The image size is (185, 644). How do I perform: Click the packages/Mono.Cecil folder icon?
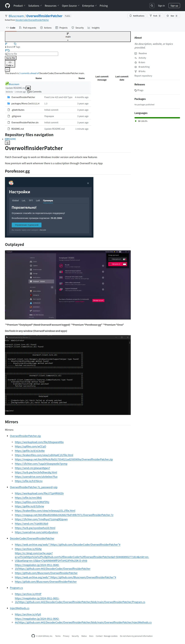click(x=9, y=103)
